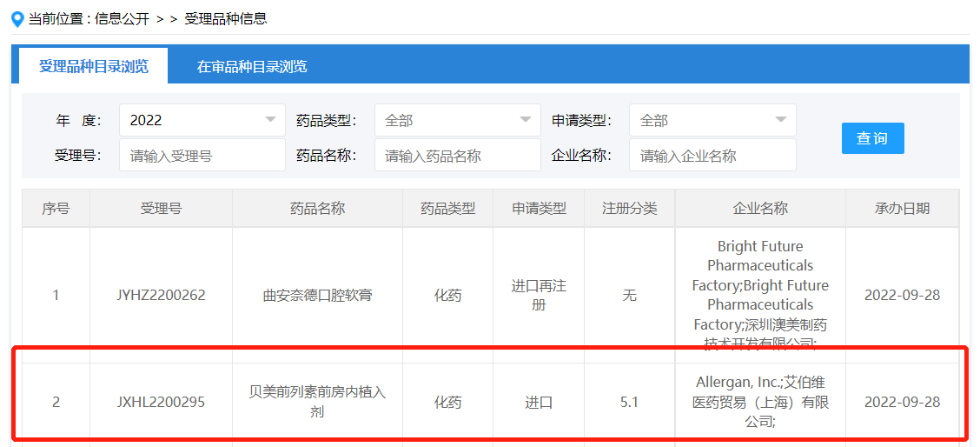The height and width of the screenshot is (447, 980).
Task: Click the 企业名称 input field
Action: (712, 156)
